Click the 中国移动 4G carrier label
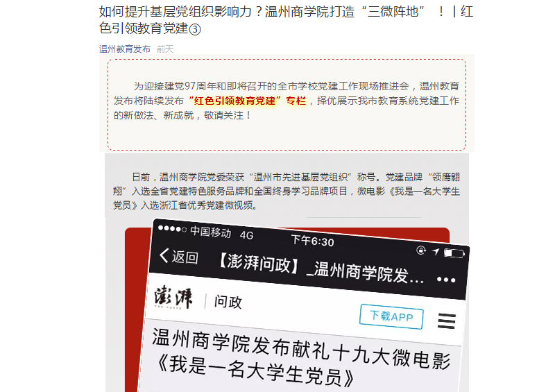The width and height of the screenshot is (555, 392). (222, 233)
